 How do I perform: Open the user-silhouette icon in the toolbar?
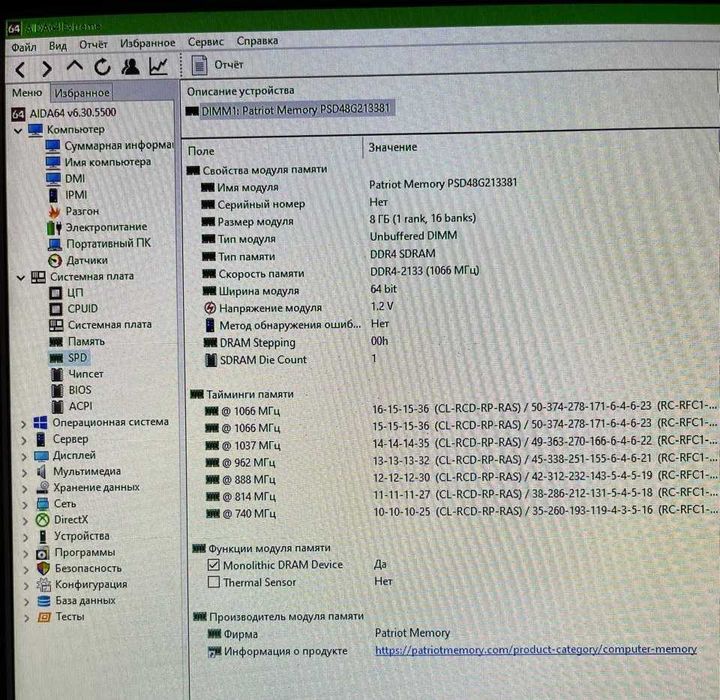click(x=131, y=67)
